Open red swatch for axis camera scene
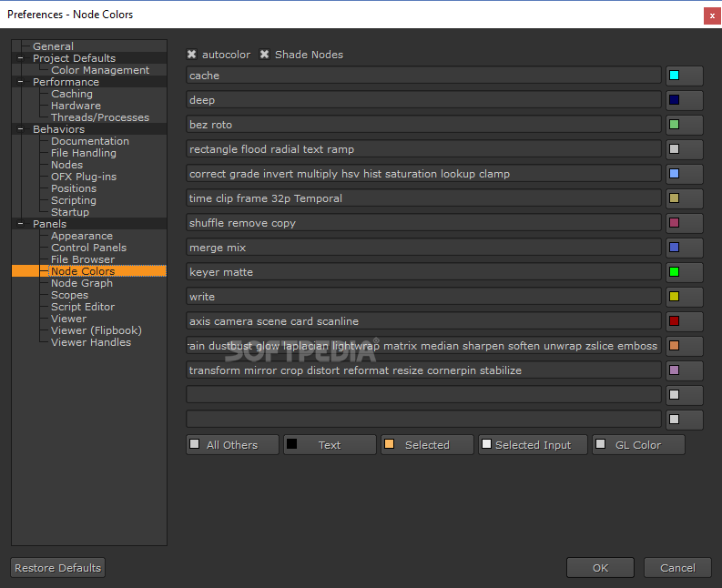This screenshot has width=722, height=588. pos(685,321)
